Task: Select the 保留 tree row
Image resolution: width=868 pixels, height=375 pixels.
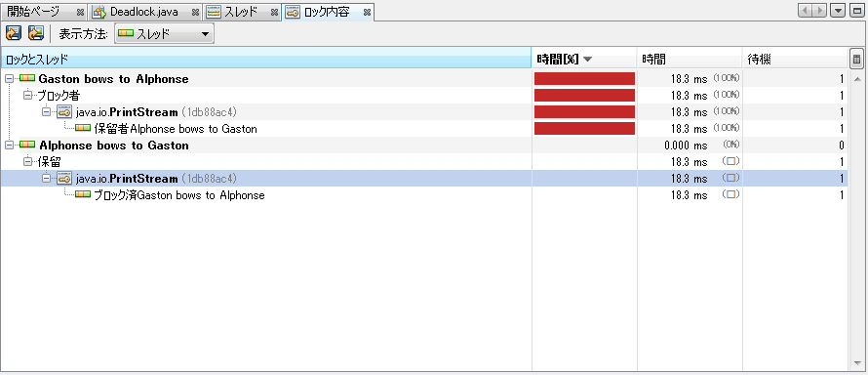Action: tap(423, 162)
